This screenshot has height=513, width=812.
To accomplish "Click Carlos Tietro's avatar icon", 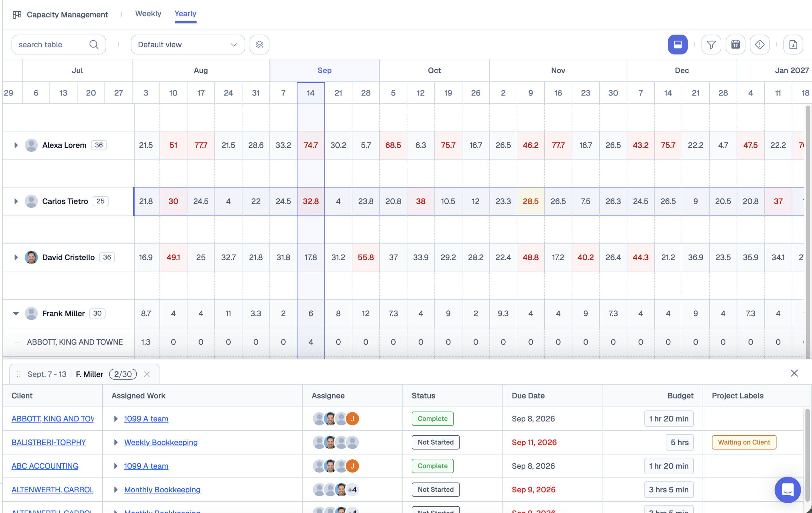I will (x=31, y=201).
